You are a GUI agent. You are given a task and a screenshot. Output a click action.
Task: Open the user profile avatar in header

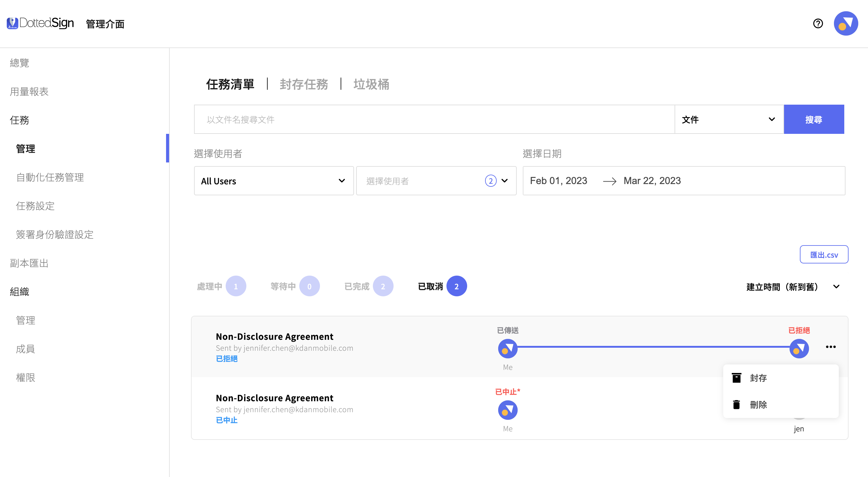click(846, 24)
